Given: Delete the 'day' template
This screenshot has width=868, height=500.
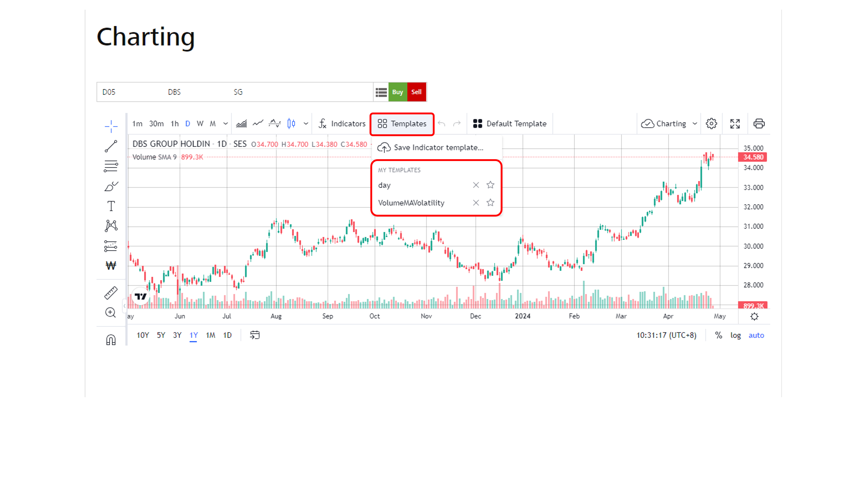Looking at the screenshot, I should point(476,185).
